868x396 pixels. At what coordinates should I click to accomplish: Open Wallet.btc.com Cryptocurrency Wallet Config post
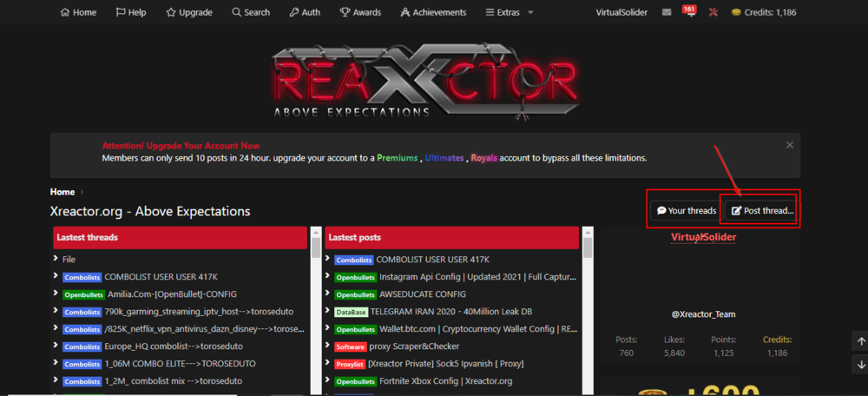pyautogui.click(x=478, y=329)
